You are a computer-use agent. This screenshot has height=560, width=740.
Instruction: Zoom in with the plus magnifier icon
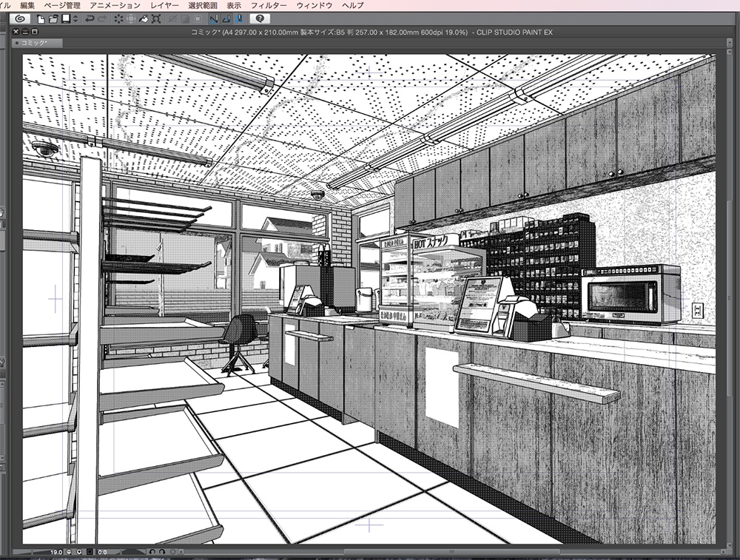79,552
